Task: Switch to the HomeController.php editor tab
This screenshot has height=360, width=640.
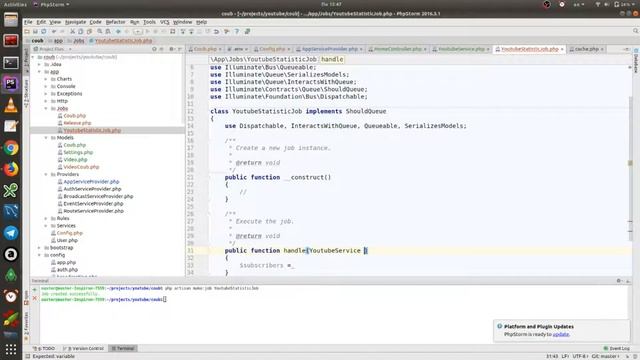Action: coord(398,49)
